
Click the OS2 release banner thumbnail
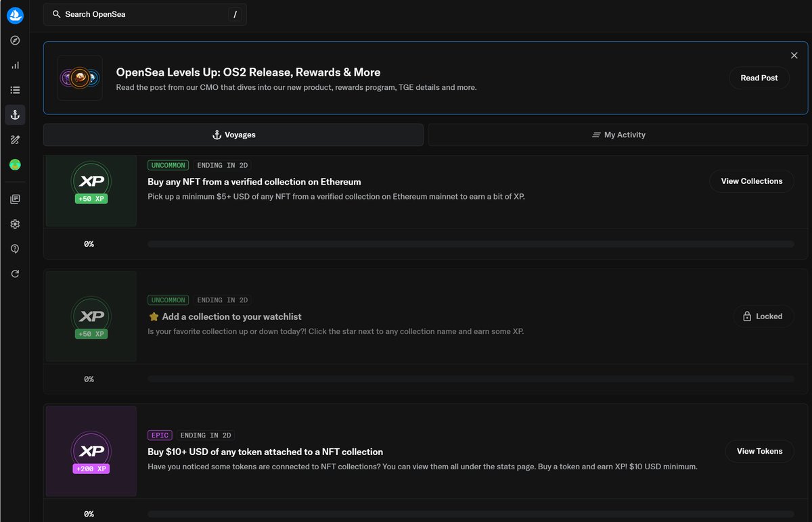(x=80, y=78)
